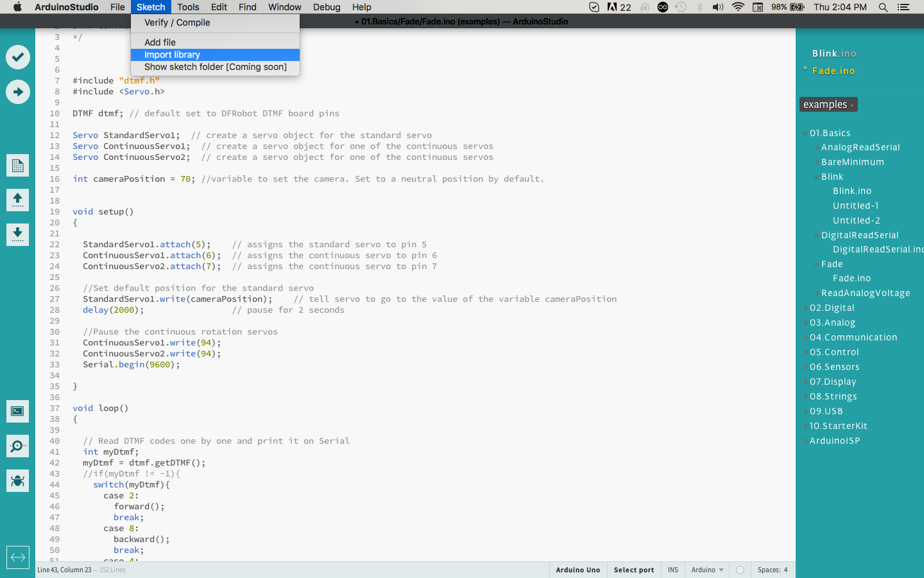The width and height of the screenshot is (924, 578).
Task: Click Spaces: 4 indentation setting
Action: click(x=773, y=570)
